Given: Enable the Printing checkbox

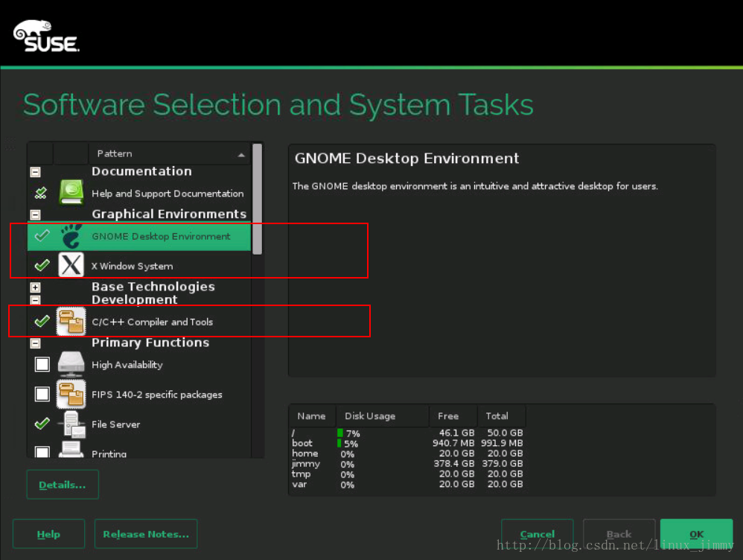Looking at the screenshot, I should [42, 452].
